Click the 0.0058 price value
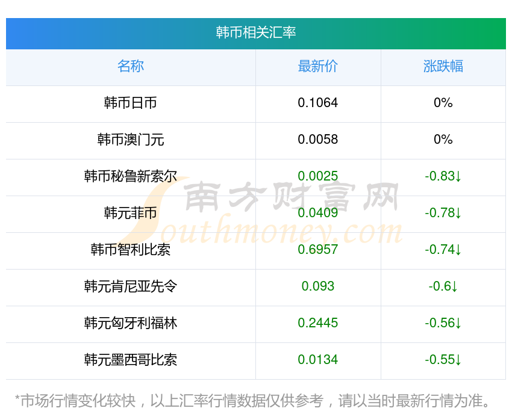 [x=317, y=140]
